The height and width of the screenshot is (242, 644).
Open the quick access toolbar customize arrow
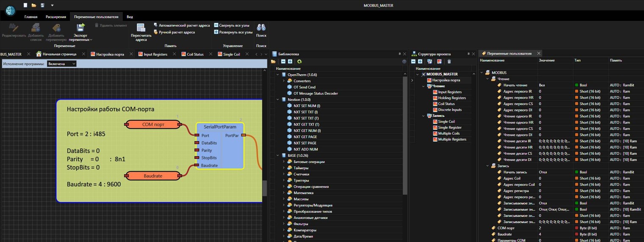click(x=52, y=6)
